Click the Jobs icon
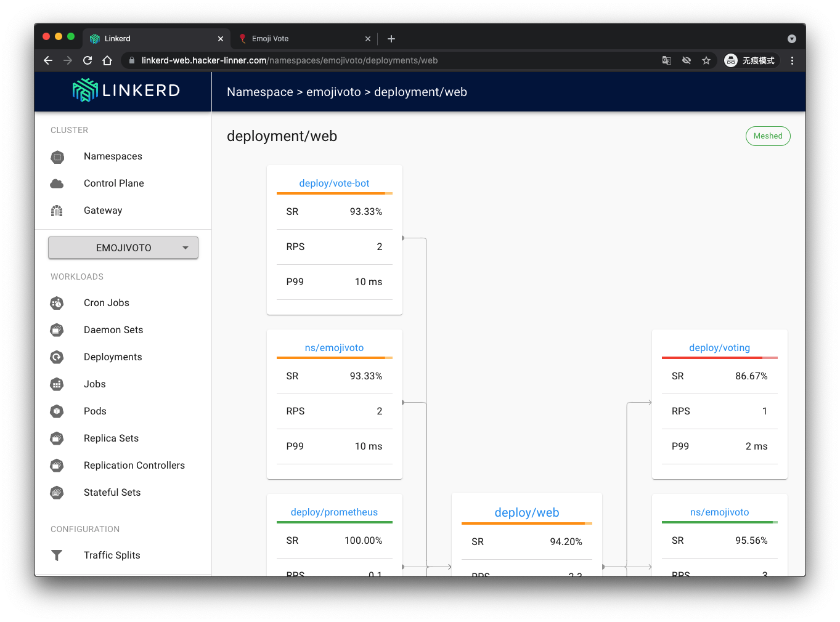The height and width of the screenshot is (622, 840). pyautogui.click(x=57, y=384)
